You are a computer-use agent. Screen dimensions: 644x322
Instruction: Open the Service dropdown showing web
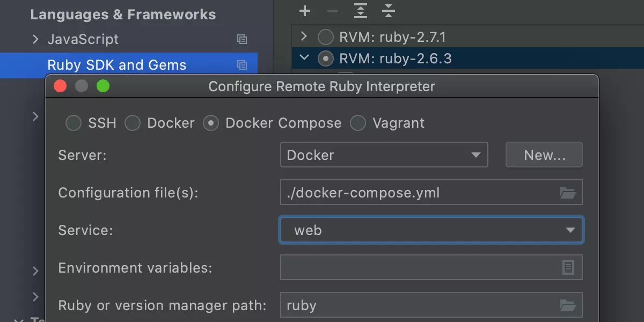tap(431, 230)
